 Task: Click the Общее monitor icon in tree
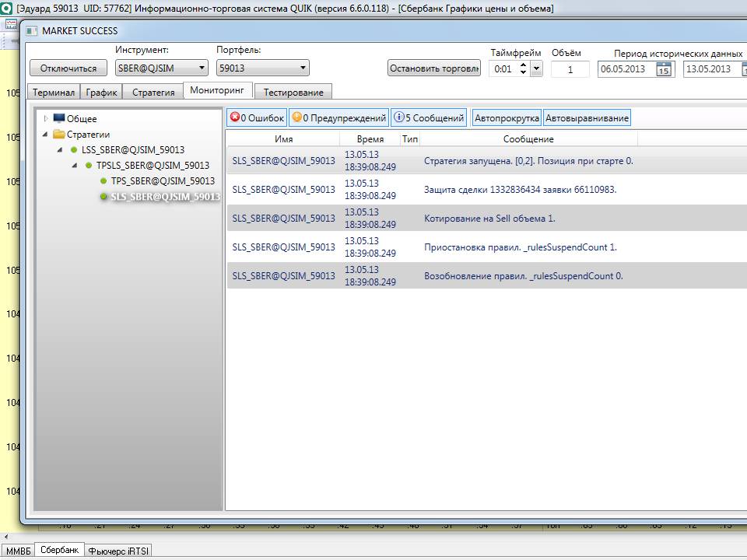pos(59,119)
